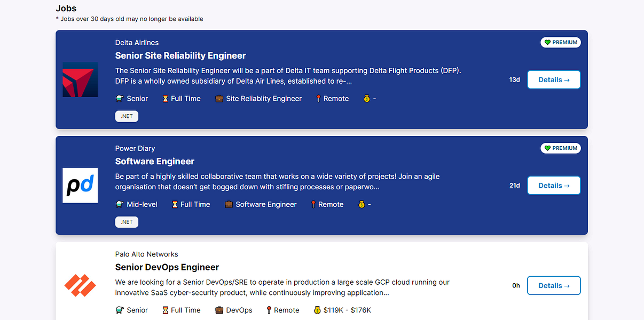Open the Senior DevOps Engineer job title

click(x=167, y=267)
